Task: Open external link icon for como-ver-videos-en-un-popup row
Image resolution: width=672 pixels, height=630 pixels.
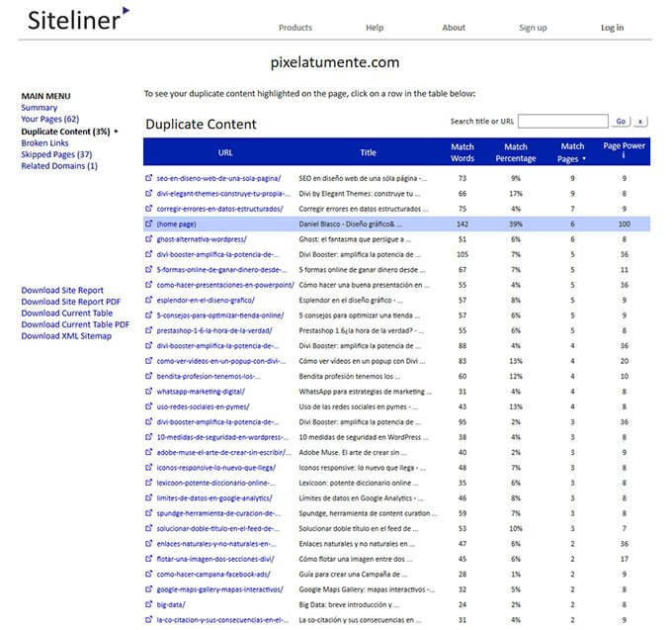Action: coord(148,360)
